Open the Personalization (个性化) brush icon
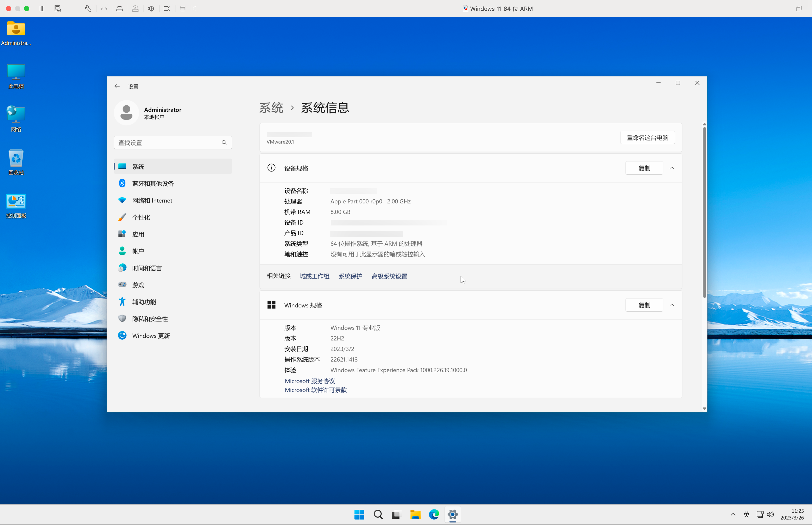This screenshot has width=812, height=525. coord(122,217)
